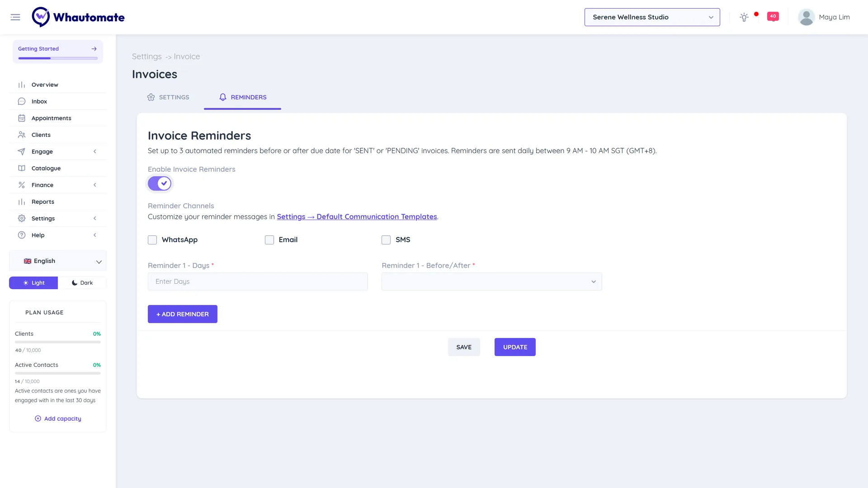
Task: Disable the Enable Invoice Reminders toggle
Action: (x=160, y=183)
